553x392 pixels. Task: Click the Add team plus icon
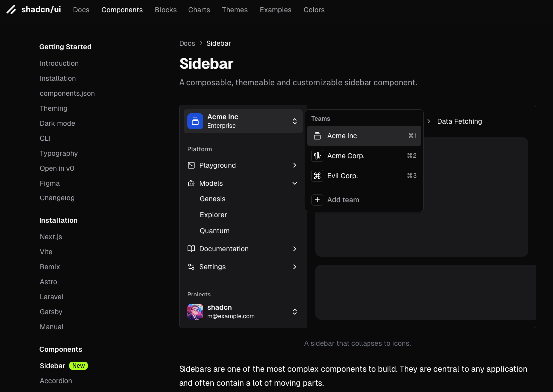tap(317, 200)
